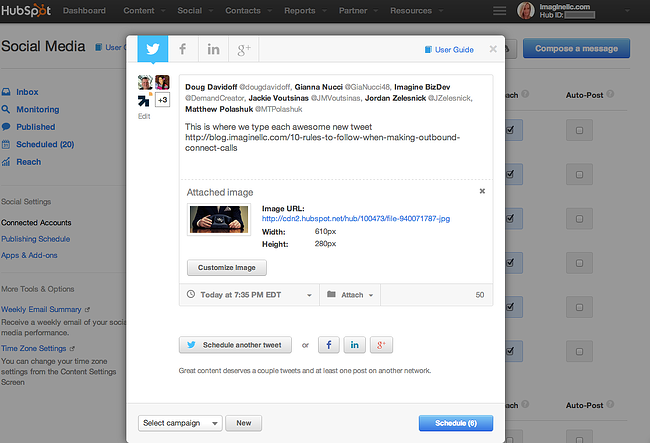Open the Reach section
Screen dimensions: 650x443
[29, 162]
